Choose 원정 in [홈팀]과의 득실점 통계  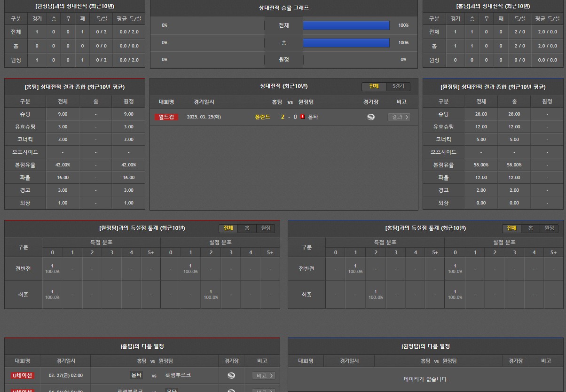(x=549, y=228)
